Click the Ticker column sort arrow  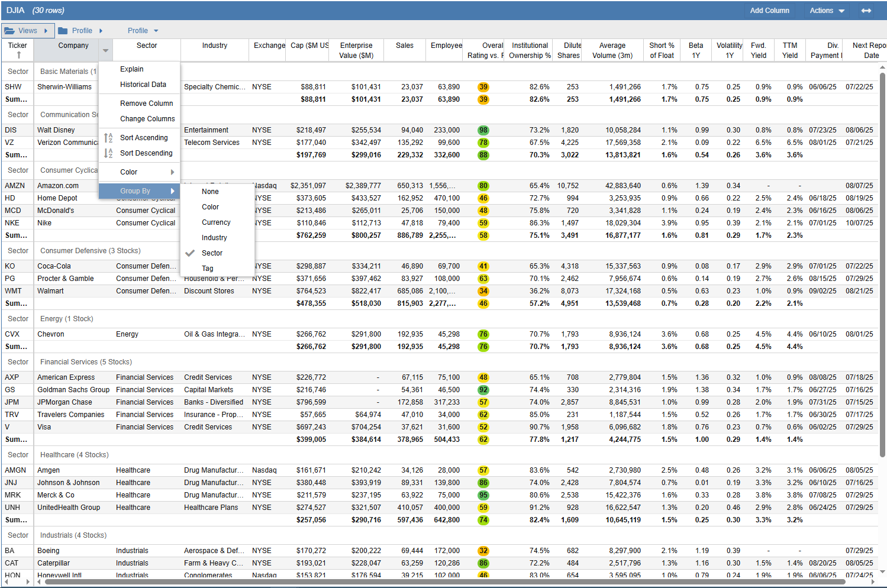click(18, 55)
